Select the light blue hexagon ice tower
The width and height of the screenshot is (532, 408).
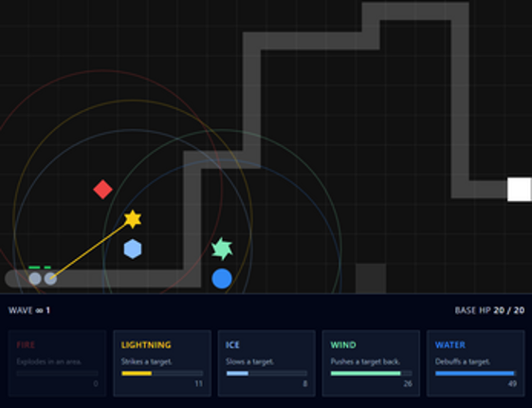pos(133,249)
